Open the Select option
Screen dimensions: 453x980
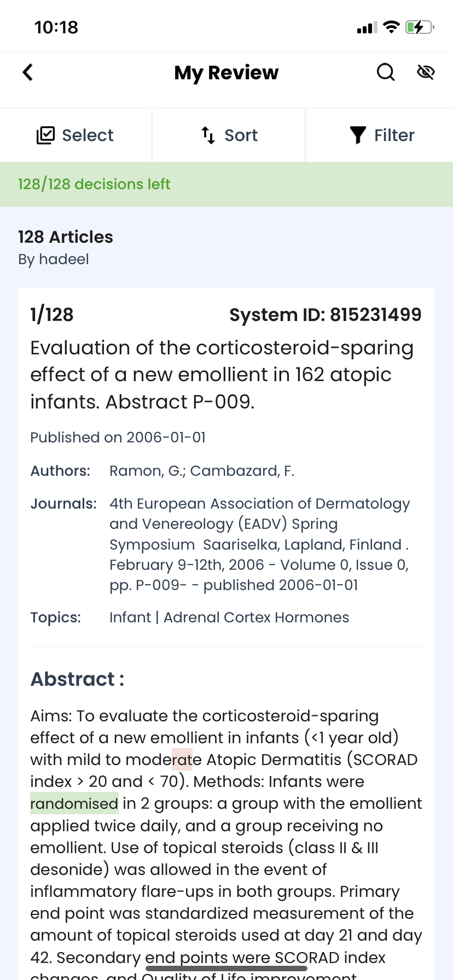tap(75, 135)
